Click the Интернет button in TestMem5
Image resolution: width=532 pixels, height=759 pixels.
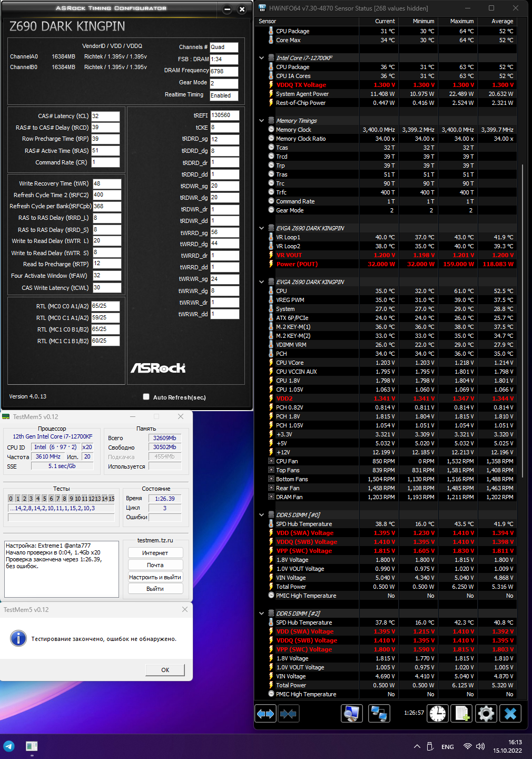(155, 553)
